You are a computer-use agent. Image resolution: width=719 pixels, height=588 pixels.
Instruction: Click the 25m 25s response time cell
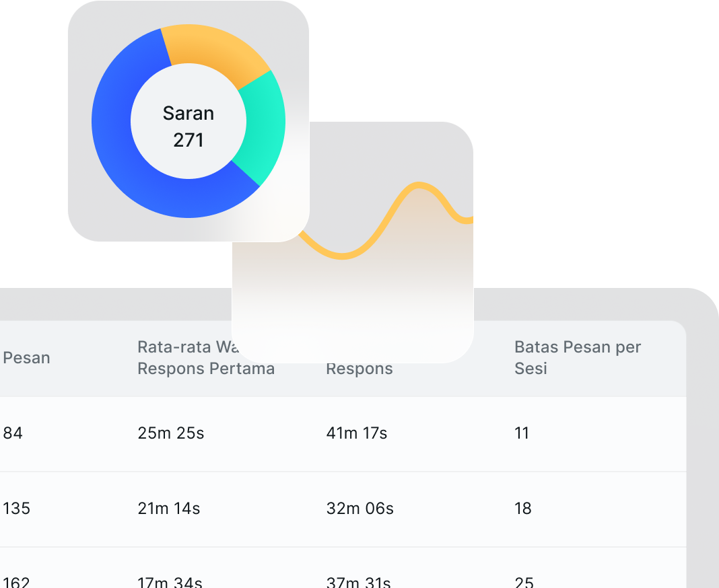click(x=170, y=433)
